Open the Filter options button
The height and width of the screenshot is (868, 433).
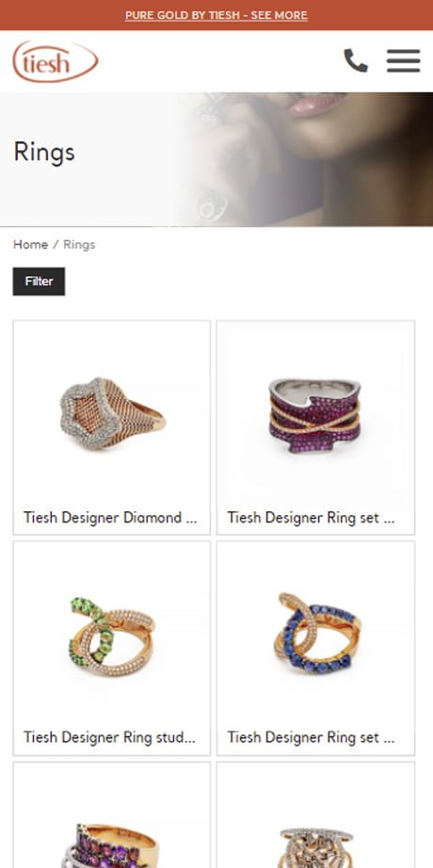39,281
